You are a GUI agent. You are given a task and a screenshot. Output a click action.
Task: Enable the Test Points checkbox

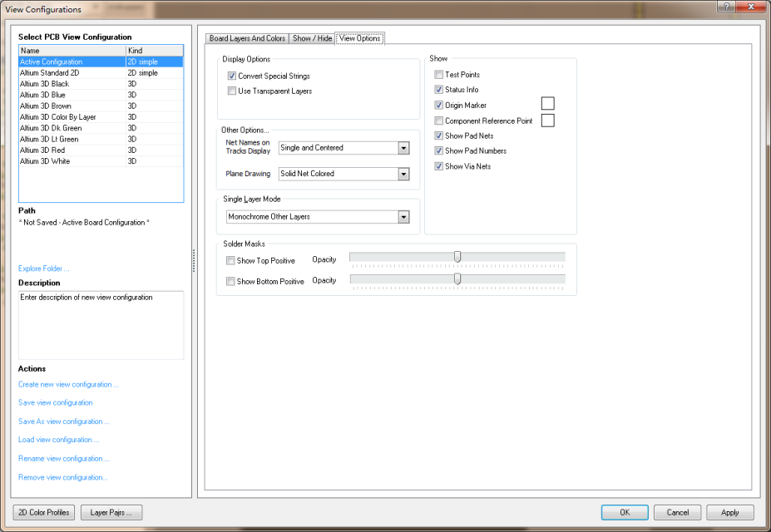439,75
